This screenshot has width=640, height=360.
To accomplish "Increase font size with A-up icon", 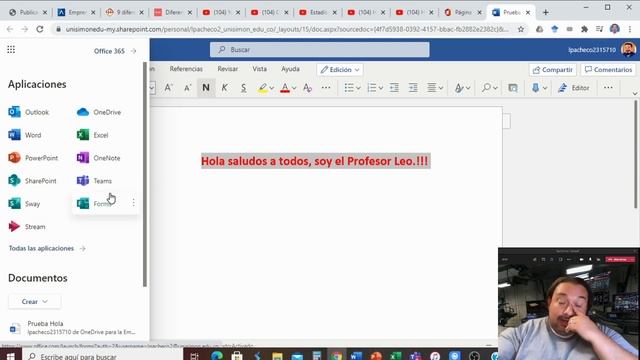I will click(169, 88).
